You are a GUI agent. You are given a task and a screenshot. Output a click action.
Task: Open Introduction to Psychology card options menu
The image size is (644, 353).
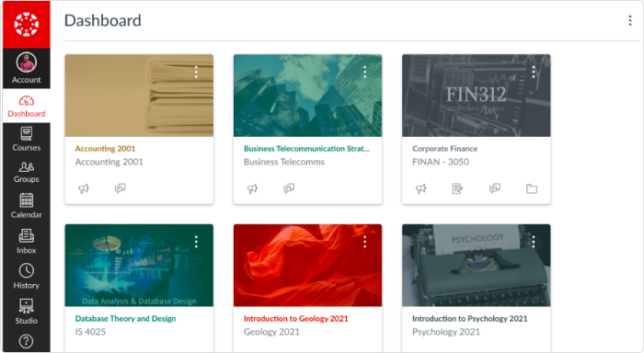pyautogui.click(x=534, y=242)
